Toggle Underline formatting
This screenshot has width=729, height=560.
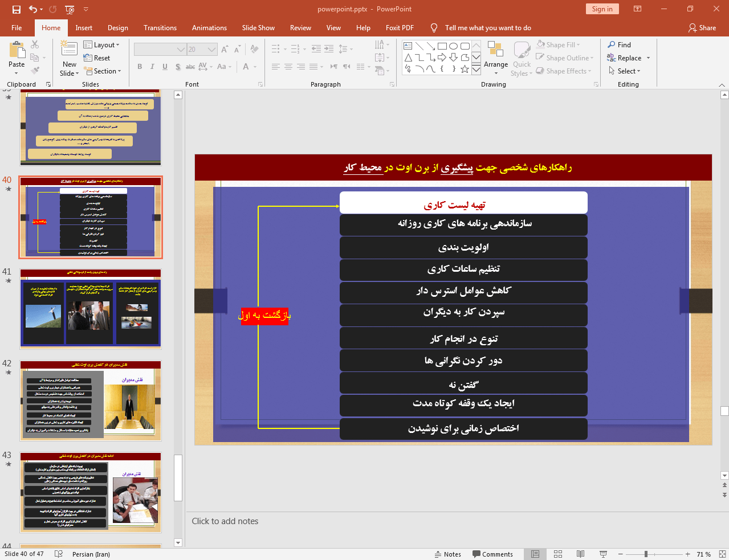click(x=165, y=67)
